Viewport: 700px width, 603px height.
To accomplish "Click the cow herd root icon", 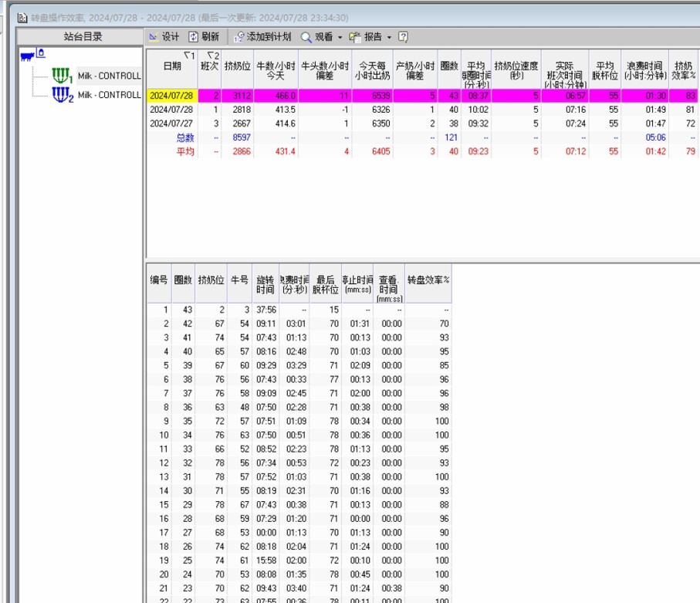I will pyautogui.click(x=29, y=54).
